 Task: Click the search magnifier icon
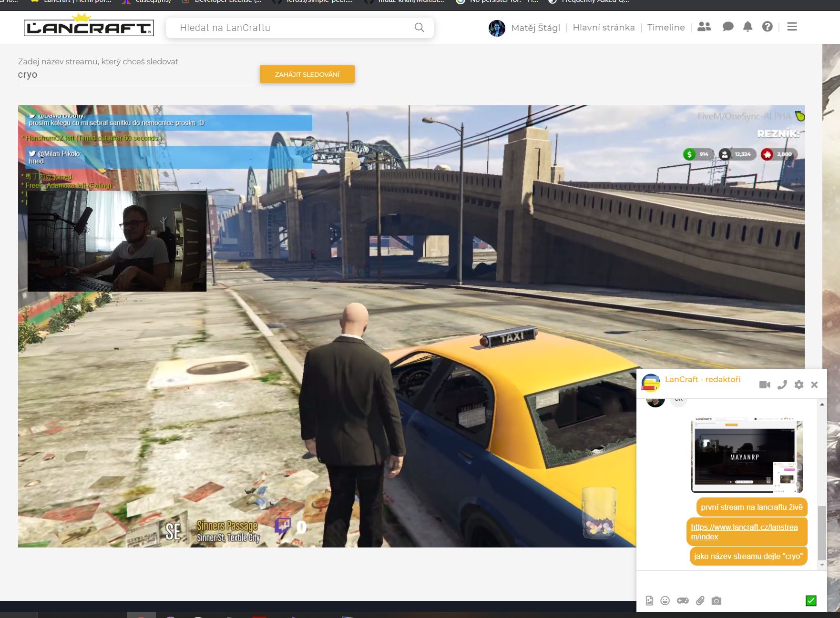(420, 28)
